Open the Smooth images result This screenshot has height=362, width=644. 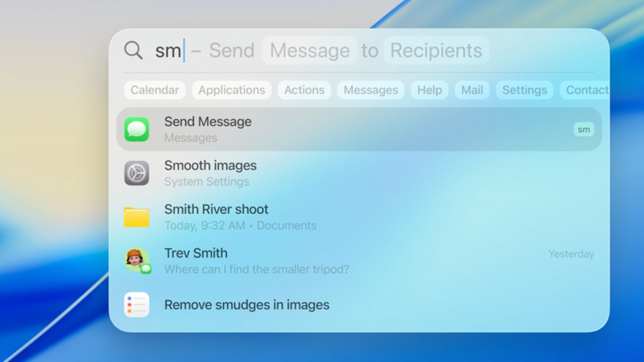click(359, 173)
